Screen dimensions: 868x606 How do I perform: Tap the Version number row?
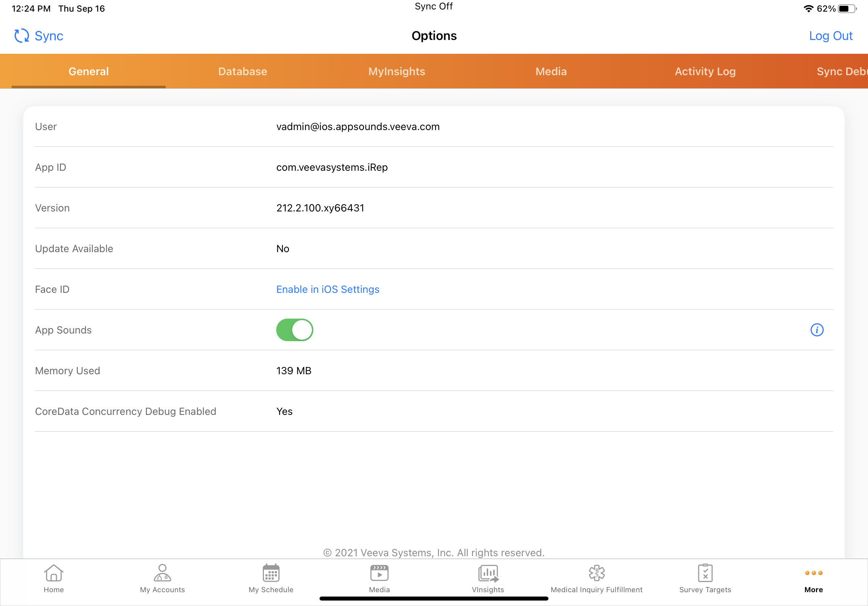point(320,208)
